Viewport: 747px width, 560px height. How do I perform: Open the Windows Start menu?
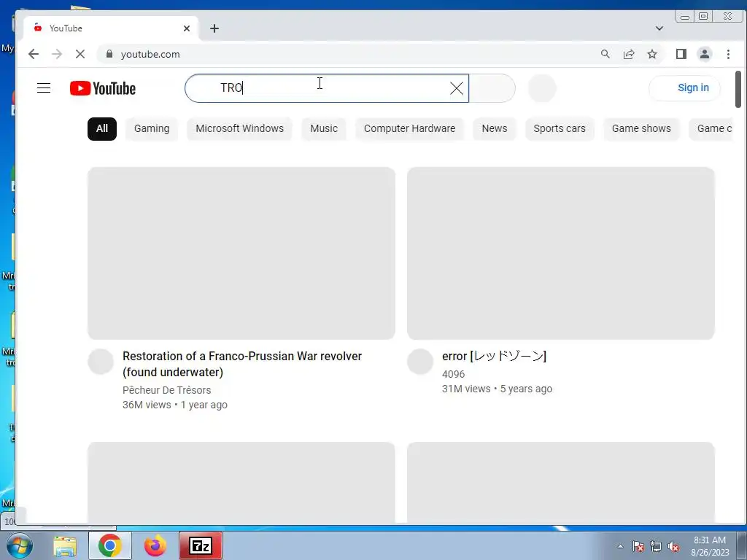19,545
